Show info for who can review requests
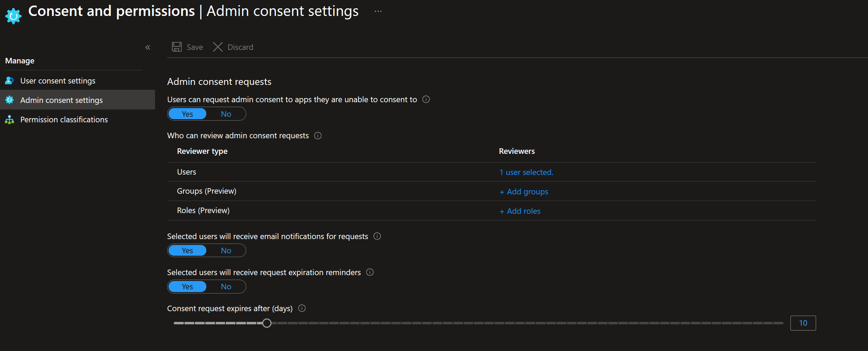This screenshot has height=351, width=868. [318, 135]
